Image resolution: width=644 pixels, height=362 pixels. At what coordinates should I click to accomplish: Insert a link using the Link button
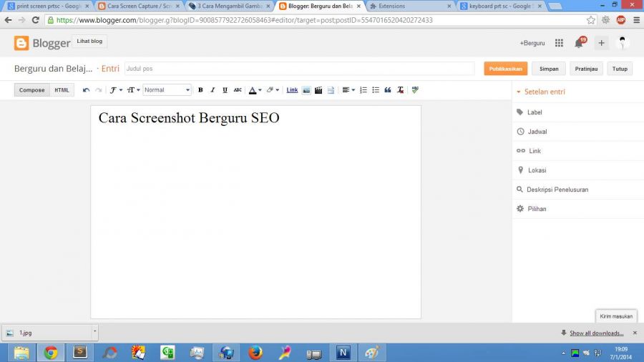click(292, 90)
